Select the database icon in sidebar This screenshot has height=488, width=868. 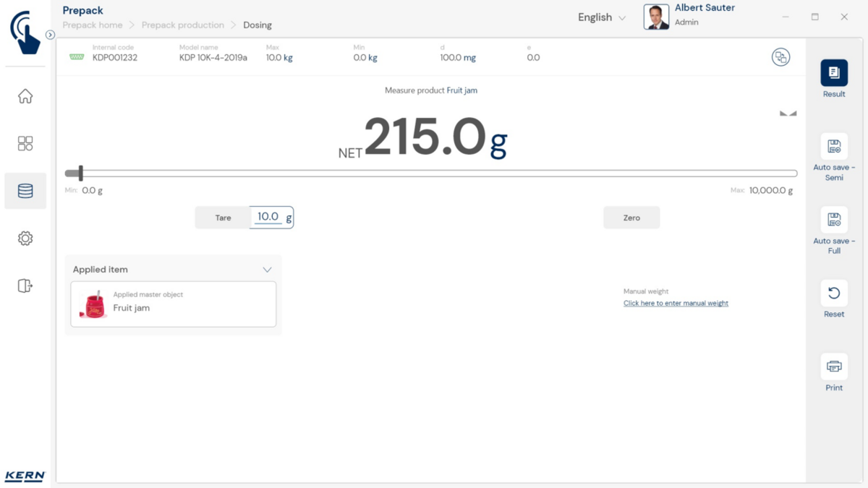pyautogui.click(x=25, y=191)
